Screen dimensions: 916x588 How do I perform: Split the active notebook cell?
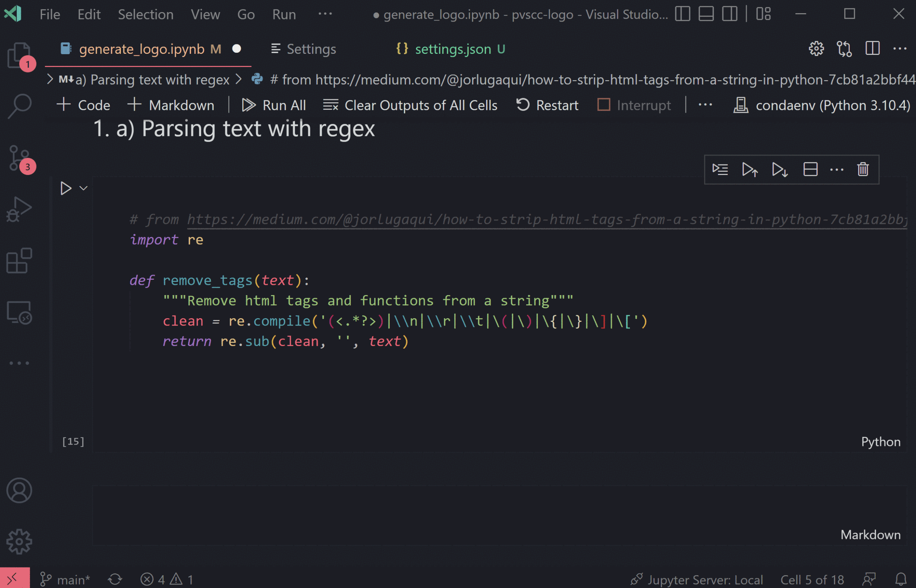click(x=810, y=170)
